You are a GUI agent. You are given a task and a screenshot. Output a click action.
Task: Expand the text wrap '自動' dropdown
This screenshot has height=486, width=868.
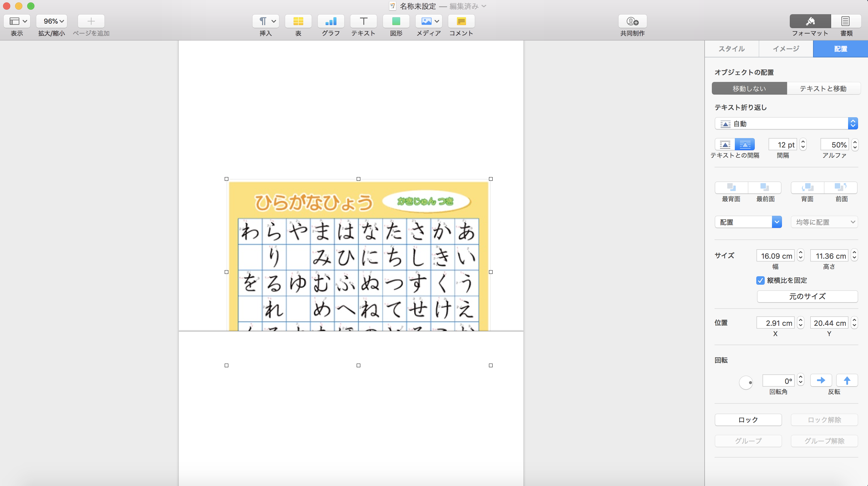coord(786,124)
